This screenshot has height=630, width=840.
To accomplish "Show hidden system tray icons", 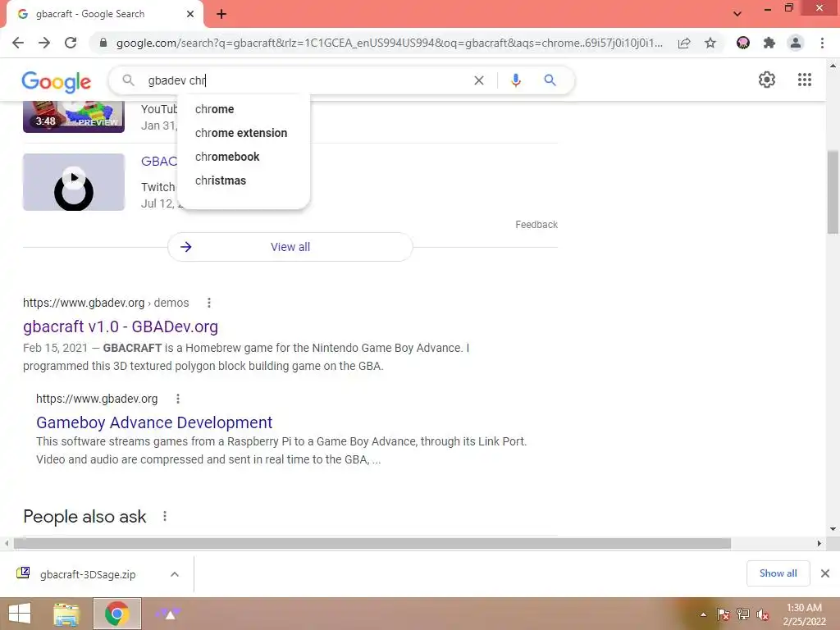I will click(703, 614).
